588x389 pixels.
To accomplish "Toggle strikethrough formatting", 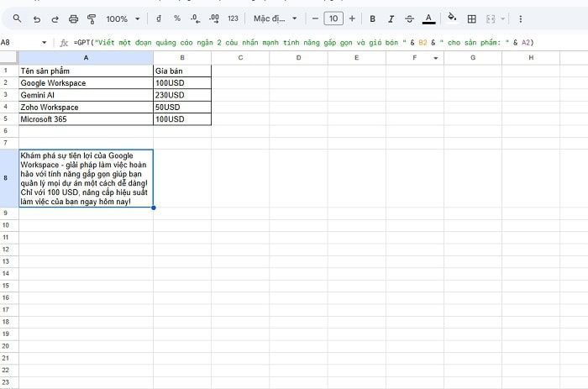I will tap(408, 18).
